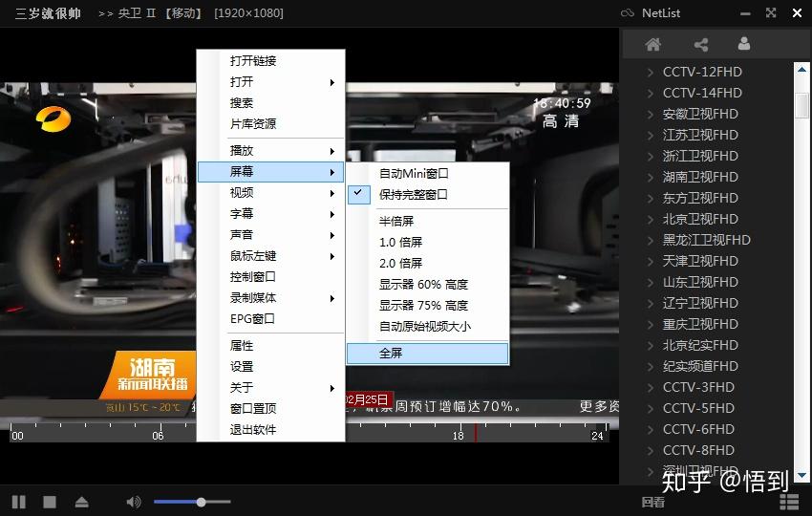
Task: Enable 自动Mini窗口 option
Action: [413, 173]
